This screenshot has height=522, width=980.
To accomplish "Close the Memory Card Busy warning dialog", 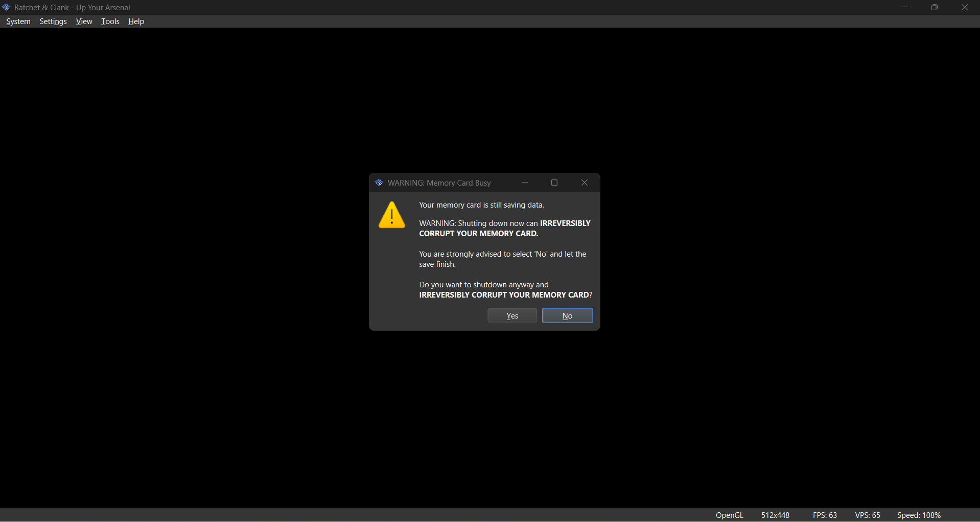I will pos(585,183).
